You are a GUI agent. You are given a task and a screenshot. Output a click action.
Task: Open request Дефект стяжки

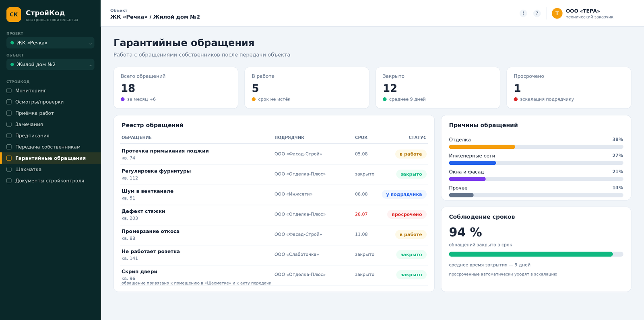[143, 211]
